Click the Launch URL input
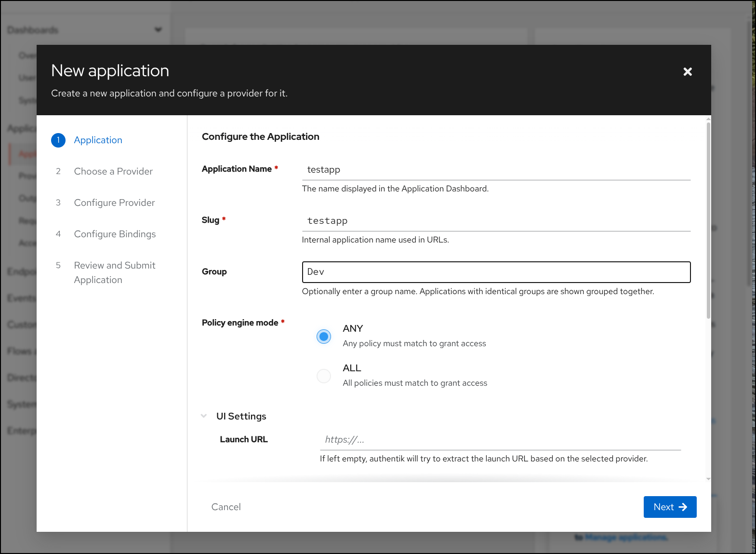Image resolution: width=756 pixels, height=554 pixels. coord(500,440)
